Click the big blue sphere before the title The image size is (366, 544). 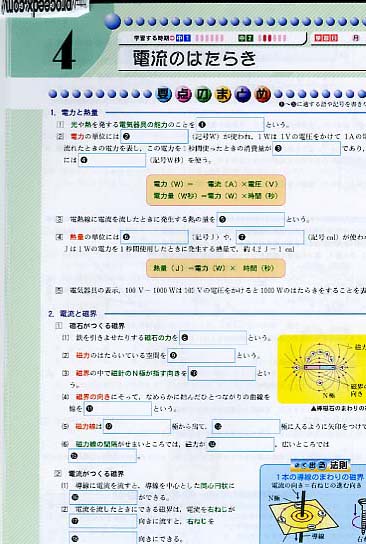coord(112,21)
